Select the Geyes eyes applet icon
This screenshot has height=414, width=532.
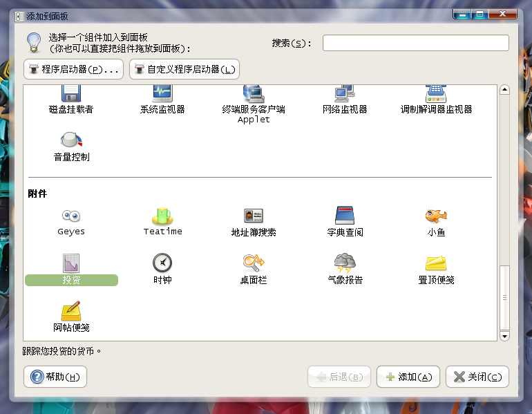click(71, 216)
